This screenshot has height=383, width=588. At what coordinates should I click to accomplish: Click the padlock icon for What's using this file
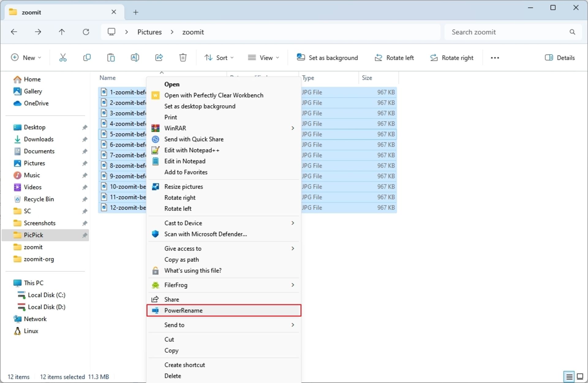(156, 271)
